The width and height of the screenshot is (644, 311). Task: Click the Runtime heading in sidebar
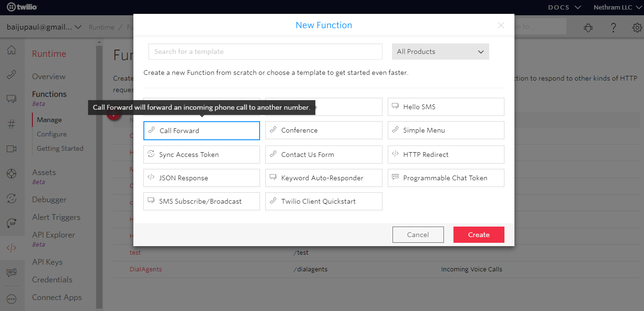pyautogui.click(x=49, y=54)
